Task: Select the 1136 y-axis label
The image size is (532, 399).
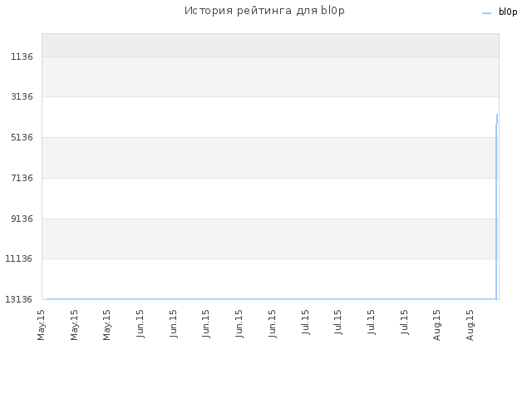Action: [22, 57]
